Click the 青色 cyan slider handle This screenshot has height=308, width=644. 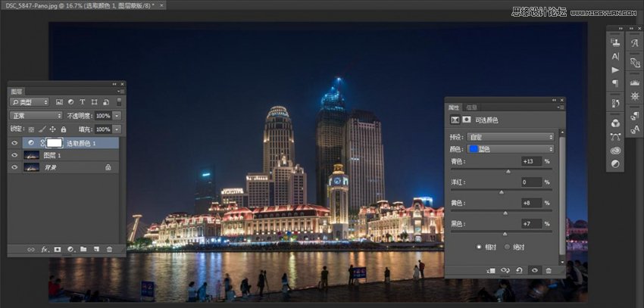508,172
